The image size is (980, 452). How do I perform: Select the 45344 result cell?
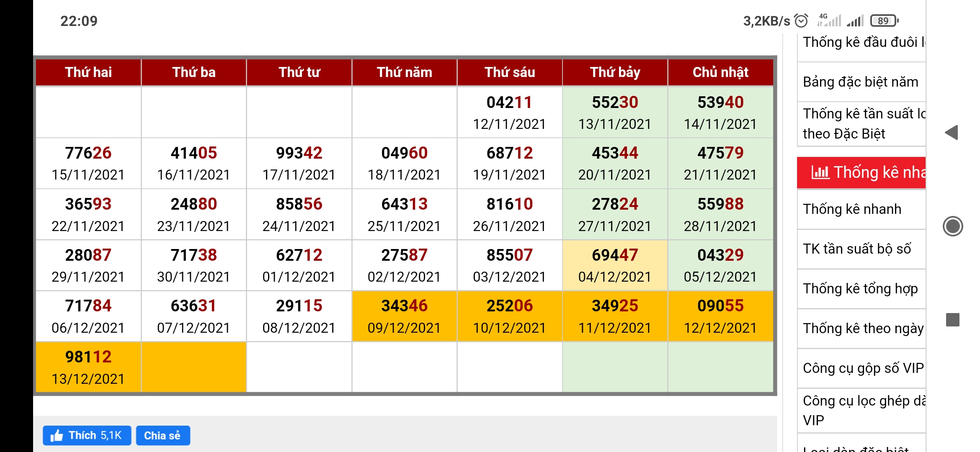(615, 163)
